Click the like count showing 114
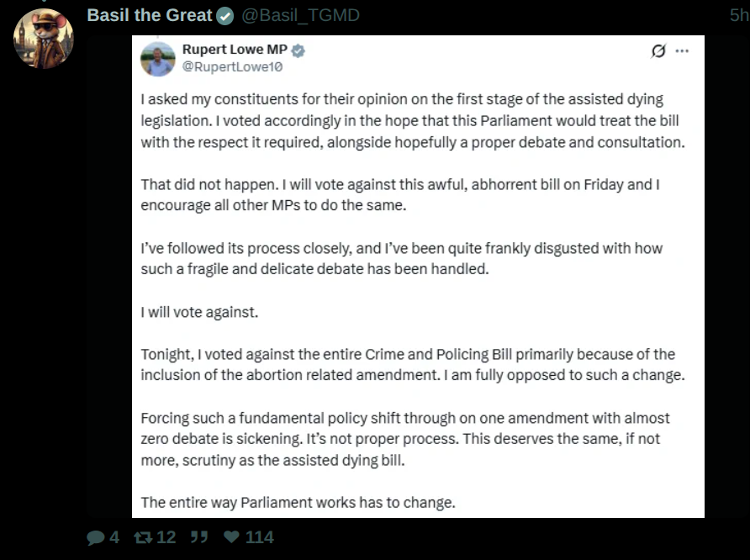 pyautogui.click(x=259, y=537)
